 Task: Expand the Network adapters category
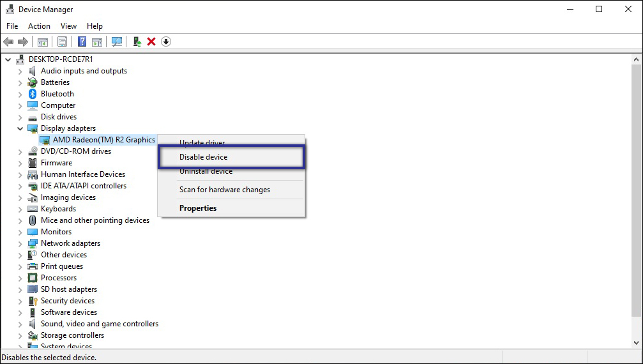20,243
